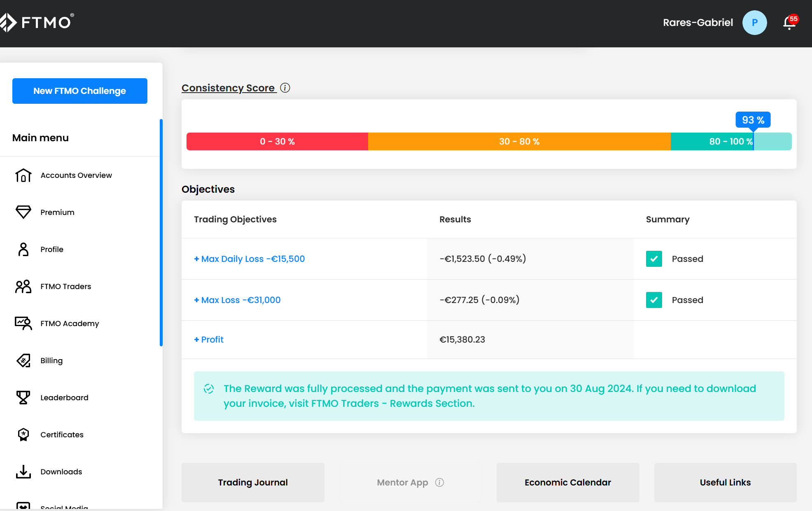Click the profile avatar circle 'P'
The image size is (812, 511).
(754, 23)
